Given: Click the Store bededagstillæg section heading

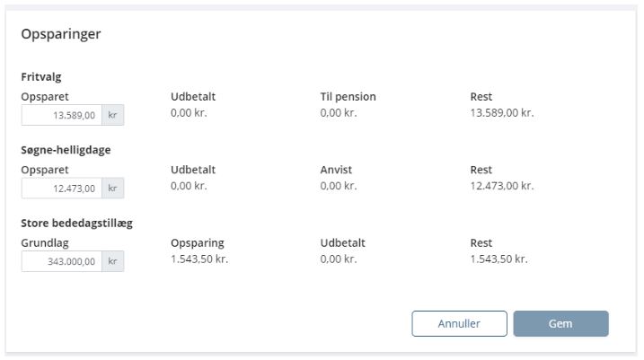Looking at the screenshot, I should pyautogui.click(x=77, y=223).
